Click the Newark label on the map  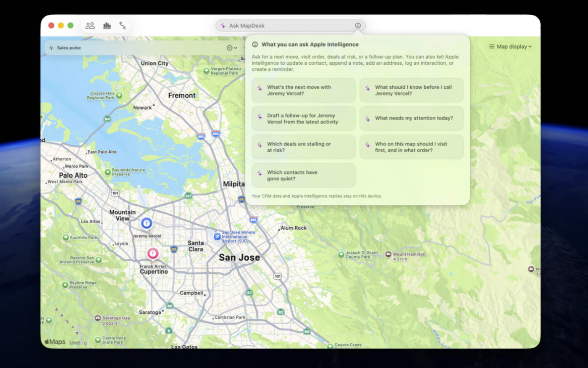[142, 108]
